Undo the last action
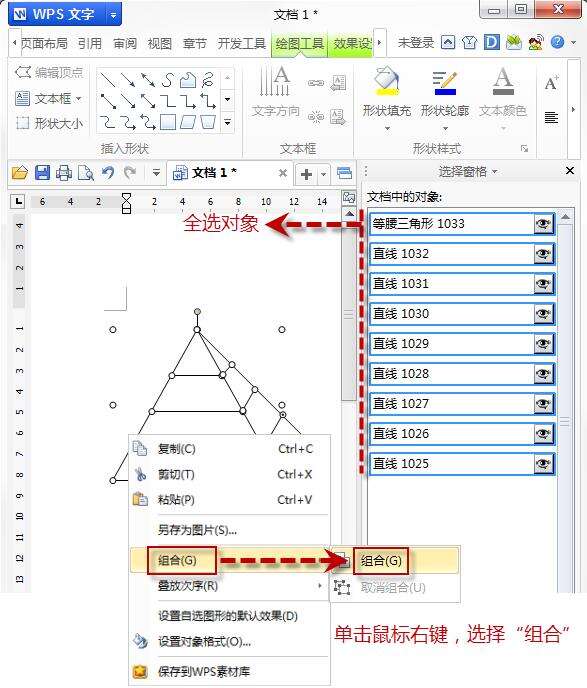Image resolution: width=587 pixels, height=688 pixels. [108, 172]
